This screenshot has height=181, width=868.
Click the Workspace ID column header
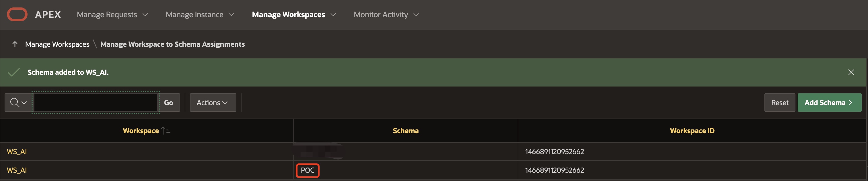click(692, 131)
